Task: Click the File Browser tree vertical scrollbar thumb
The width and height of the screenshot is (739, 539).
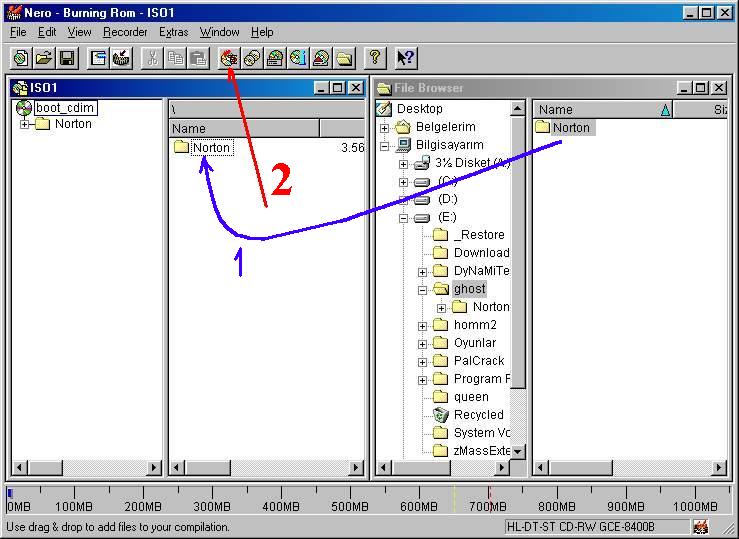Action: (x=518, y=253)
